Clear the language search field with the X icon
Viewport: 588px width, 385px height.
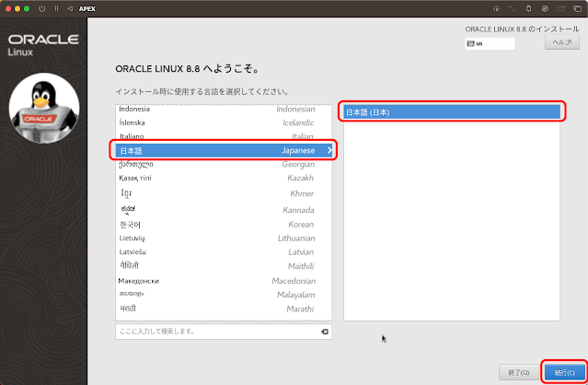tap(325, 332)
